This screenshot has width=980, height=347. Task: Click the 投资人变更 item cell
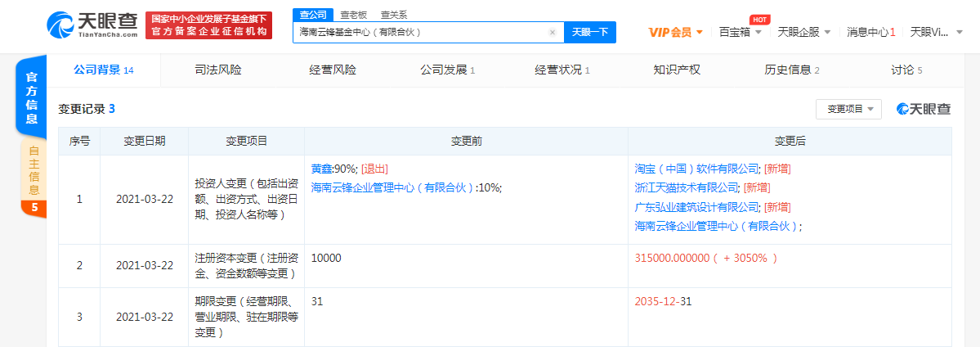pos(246,200)
